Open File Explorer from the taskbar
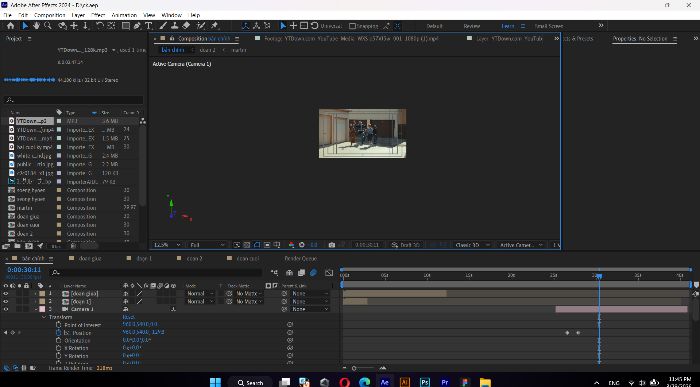Screen dimensions: 700x387 click(485, 382)
